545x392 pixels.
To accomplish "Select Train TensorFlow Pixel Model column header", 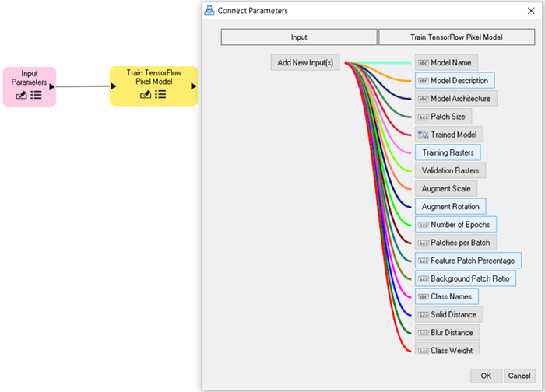I will (x=455, y=37).
